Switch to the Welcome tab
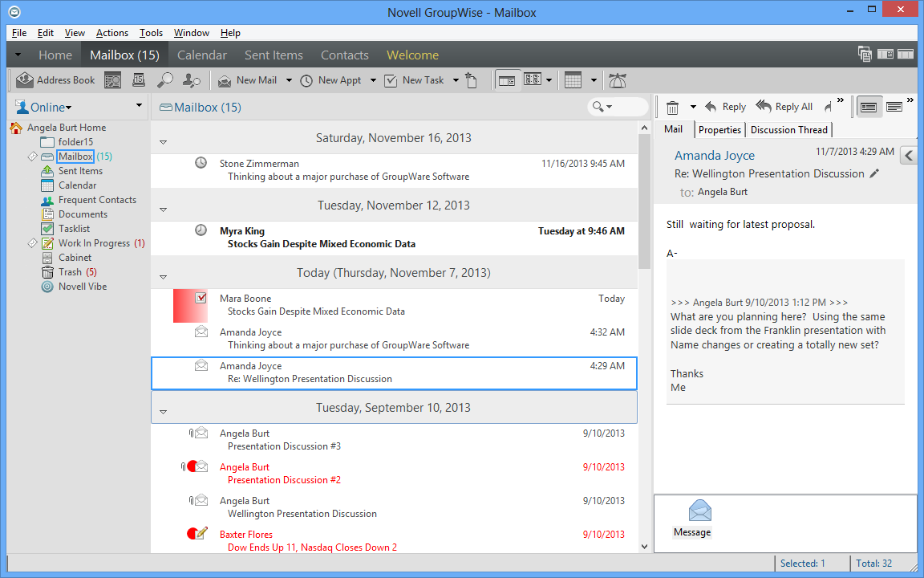 click(x=412, y=55)
